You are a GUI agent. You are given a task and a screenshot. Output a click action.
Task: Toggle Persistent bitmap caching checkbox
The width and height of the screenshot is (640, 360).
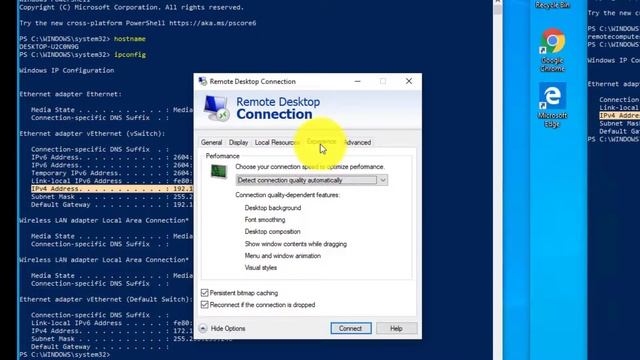204,293
